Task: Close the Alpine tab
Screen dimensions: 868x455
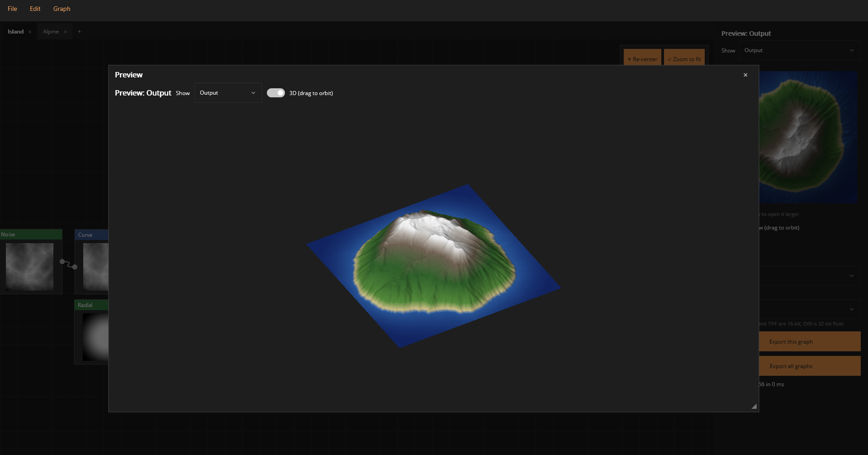Action: click(x=66, y=32)
